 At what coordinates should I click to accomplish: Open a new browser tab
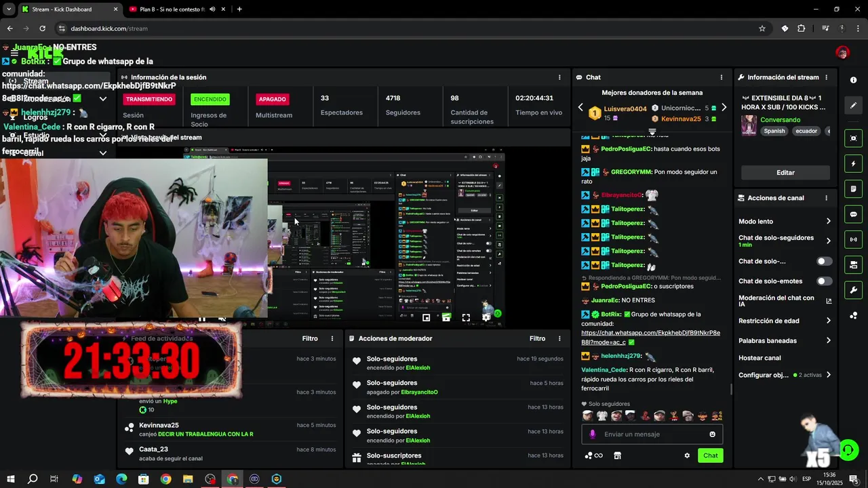(x=239, y=9)
